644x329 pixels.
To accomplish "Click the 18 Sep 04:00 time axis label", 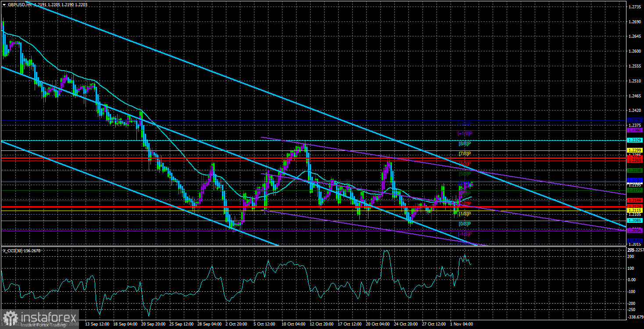I will coord(125,324).
